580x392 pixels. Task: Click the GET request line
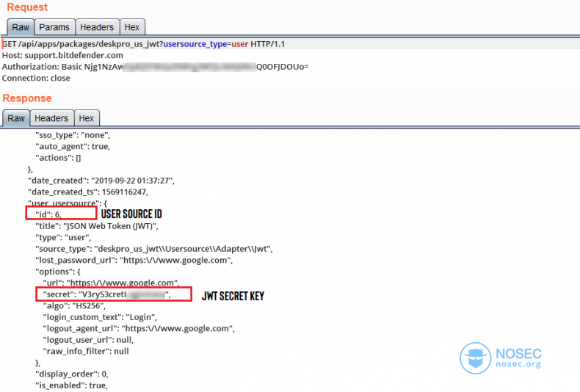[x=143, y=44]
